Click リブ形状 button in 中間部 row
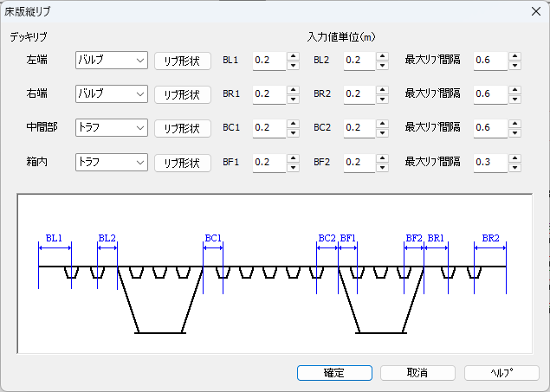This screenshot has height=392, width=550. click(x=183, y=128)
